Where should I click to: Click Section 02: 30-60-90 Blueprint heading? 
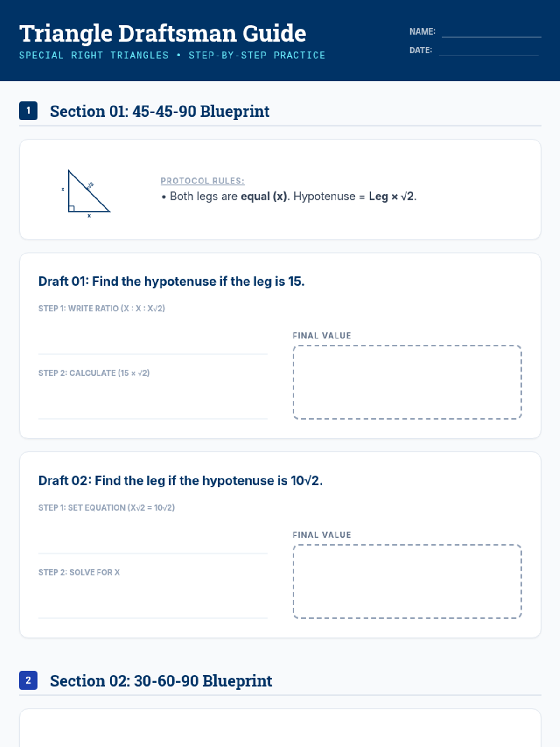point(161,681)
